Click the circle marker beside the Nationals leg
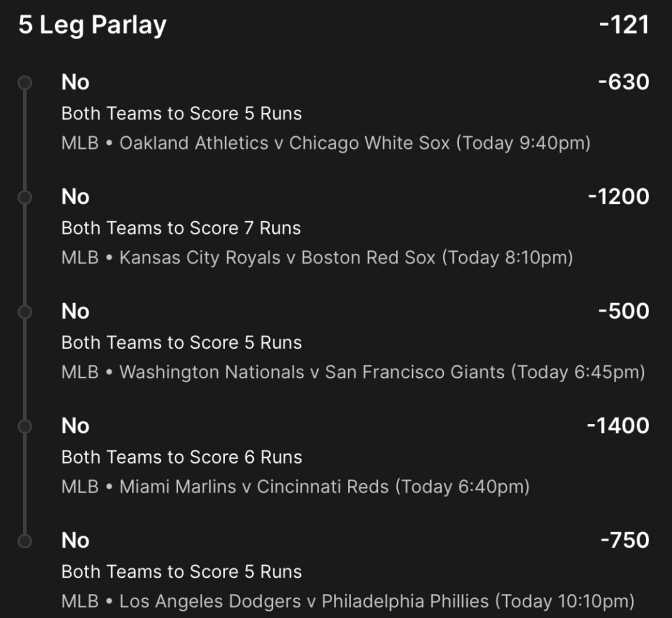Viewport: 672px width, 618px height. (25, 312)
